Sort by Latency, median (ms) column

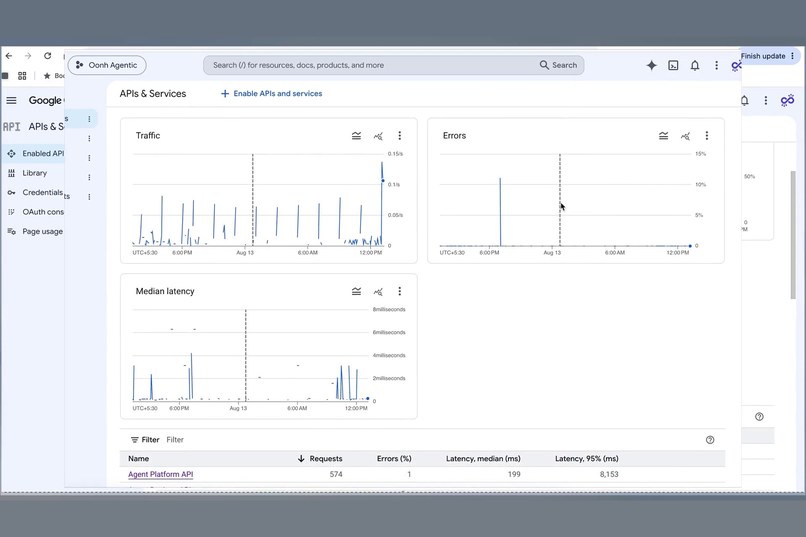pos(483,458)
